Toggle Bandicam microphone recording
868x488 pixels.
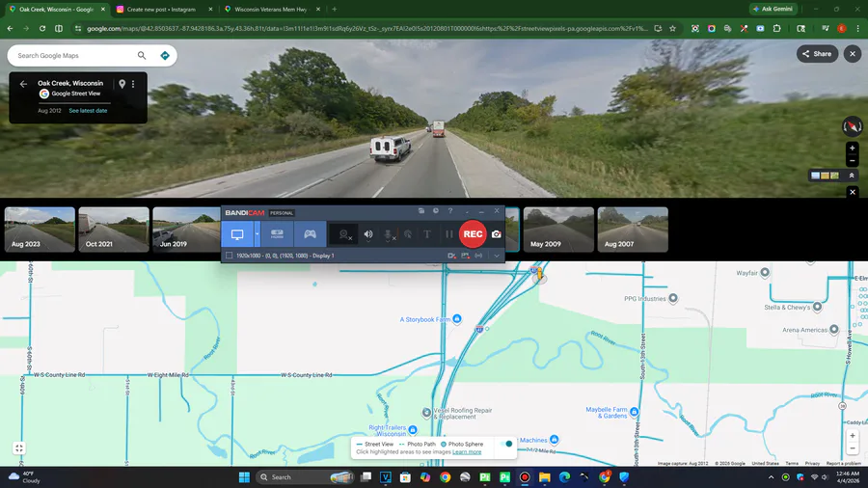coord(388,234)
